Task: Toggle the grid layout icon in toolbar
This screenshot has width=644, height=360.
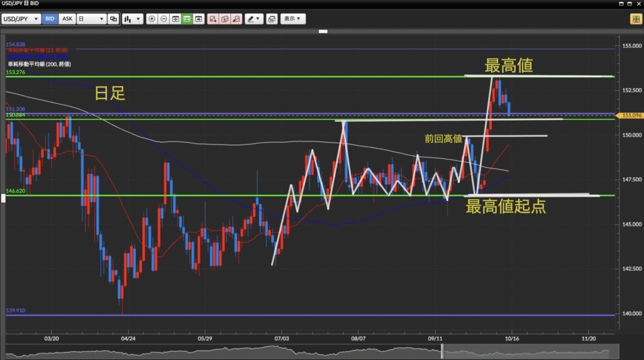Action: click(175, 19)
